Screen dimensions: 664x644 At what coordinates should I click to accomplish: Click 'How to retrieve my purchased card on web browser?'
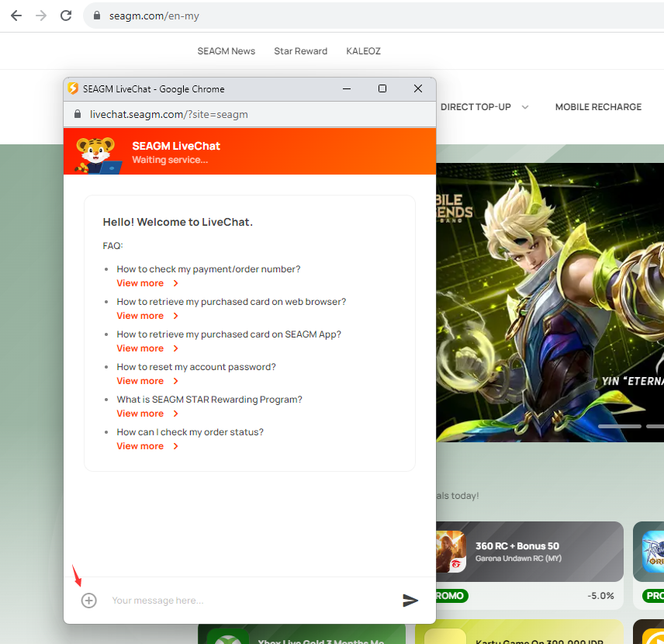232,302
